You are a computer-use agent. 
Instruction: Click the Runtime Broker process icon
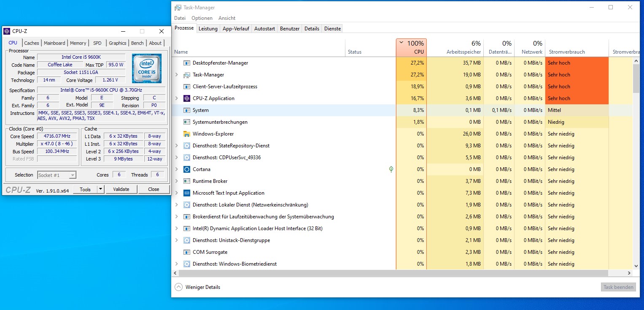click(x=187, y=181)
